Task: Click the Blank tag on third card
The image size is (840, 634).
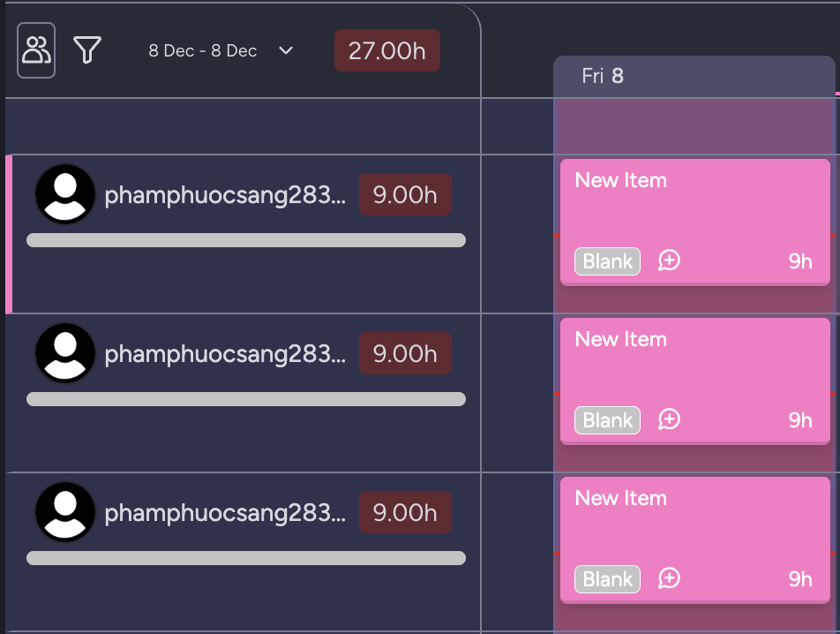Action: pyautogui.click(x=607, y=579)
